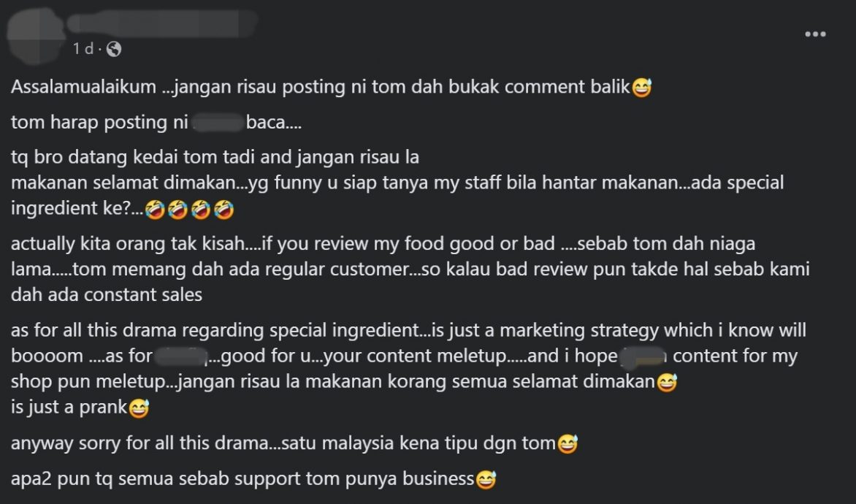This screenshot has width=856, height=504.
Task: Click first laughing emoji after "ingredient ke?..."
Action: click(155, 209)
